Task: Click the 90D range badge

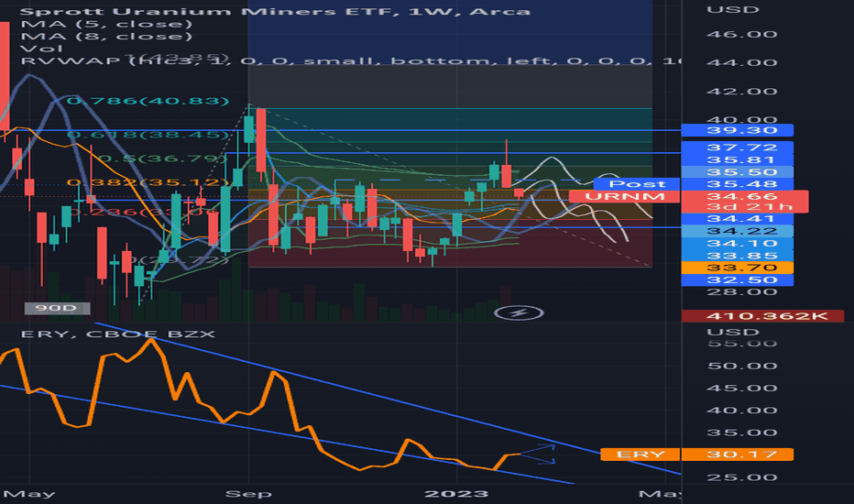Action: click(x=57, y=309)
